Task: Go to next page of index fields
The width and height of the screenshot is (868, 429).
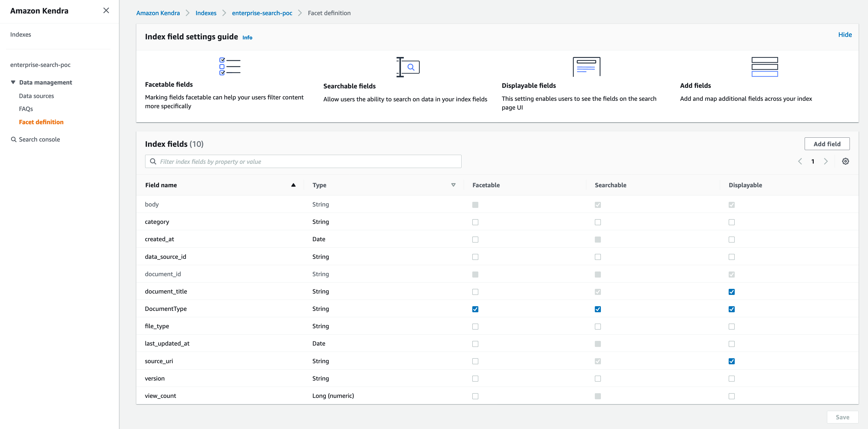Action: (x=826, y=161)
